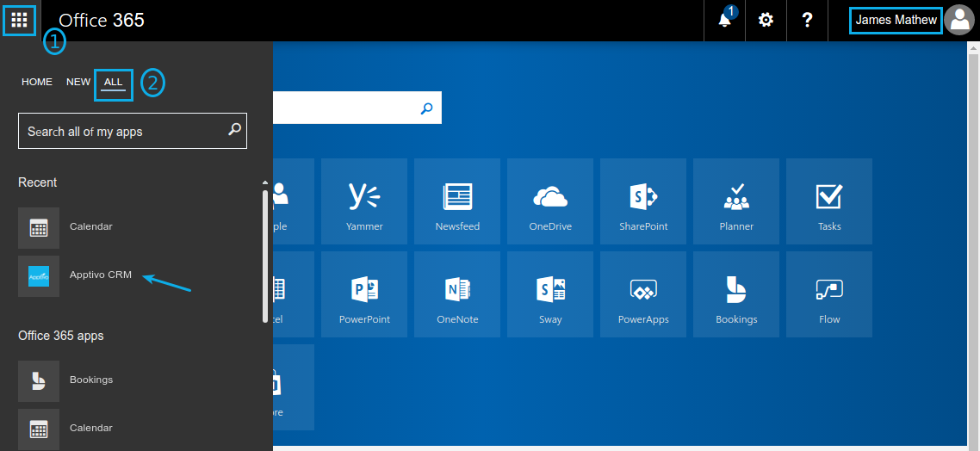
Task: Open the PowerPoint tile
Action: point(364,294)
